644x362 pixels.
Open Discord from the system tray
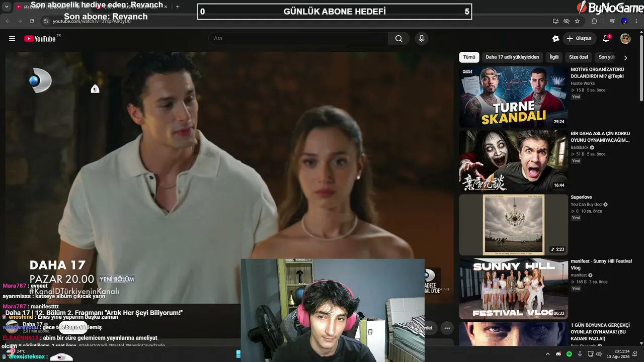[558, 354]
